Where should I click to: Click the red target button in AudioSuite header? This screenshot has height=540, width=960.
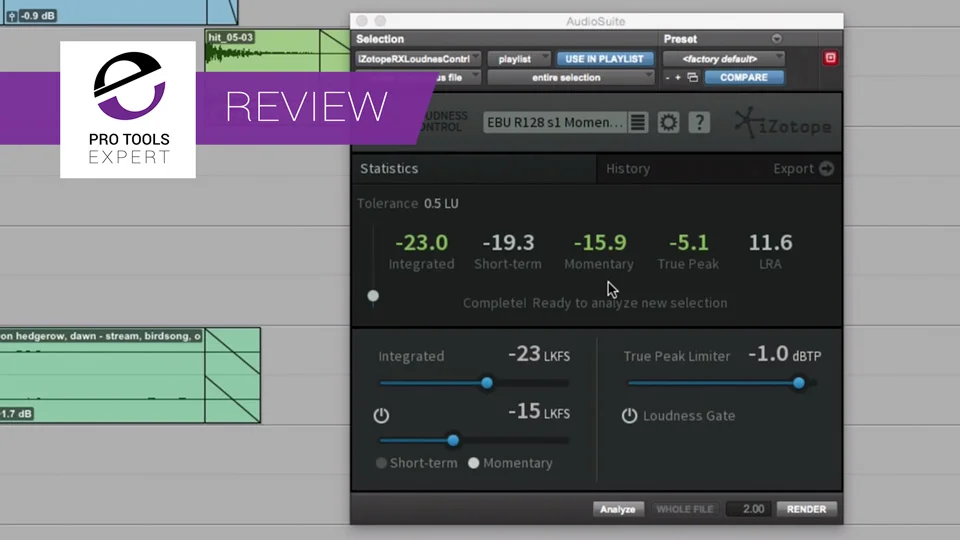coord(830,58)
